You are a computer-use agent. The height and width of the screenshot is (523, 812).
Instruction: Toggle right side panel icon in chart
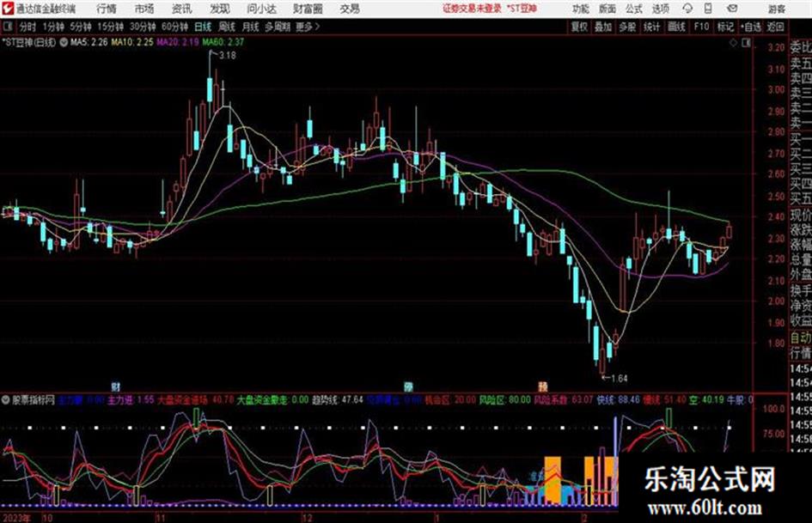(x=746, y=44)
